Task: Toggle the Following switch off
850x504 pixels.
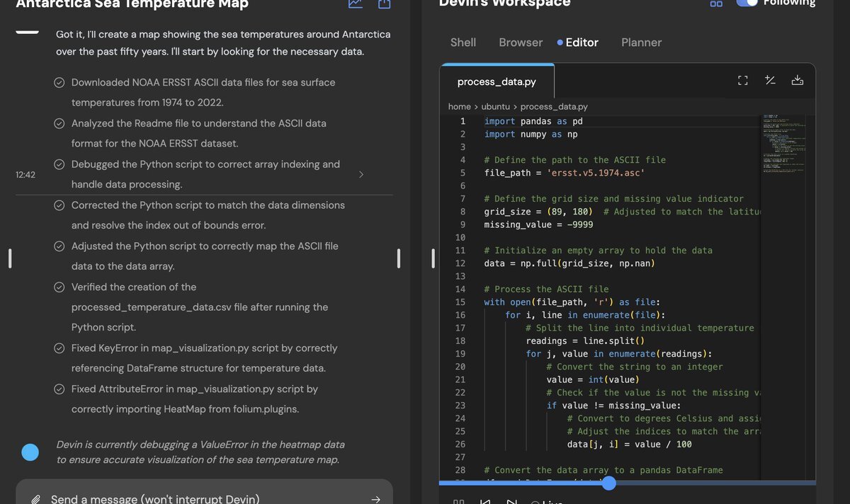Action: click(747, 3)
